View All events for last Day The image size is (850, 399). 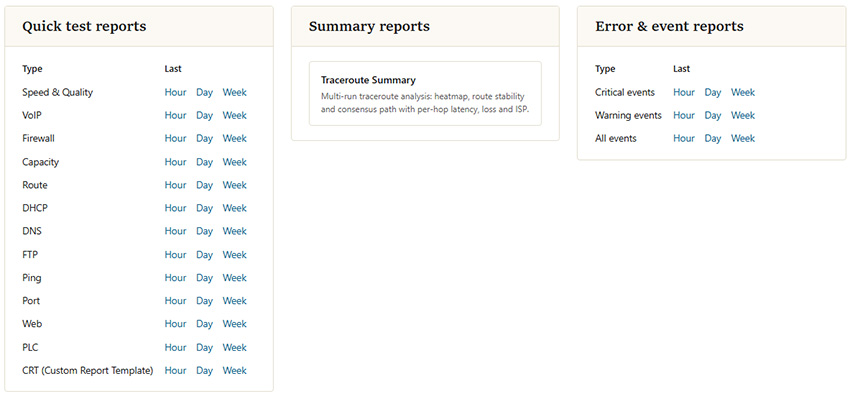(x=713, y=139)
